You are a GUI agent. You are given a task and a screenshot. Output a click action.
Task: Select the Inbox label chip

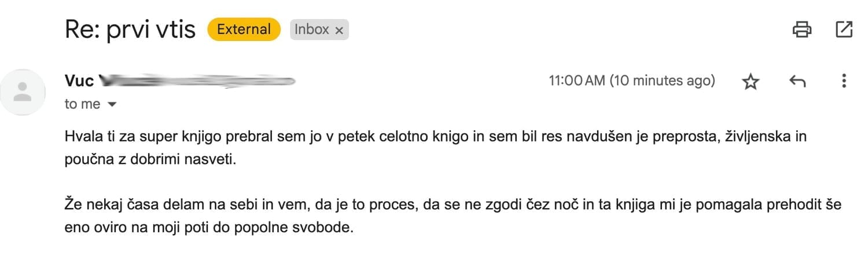tap(312, 29)
